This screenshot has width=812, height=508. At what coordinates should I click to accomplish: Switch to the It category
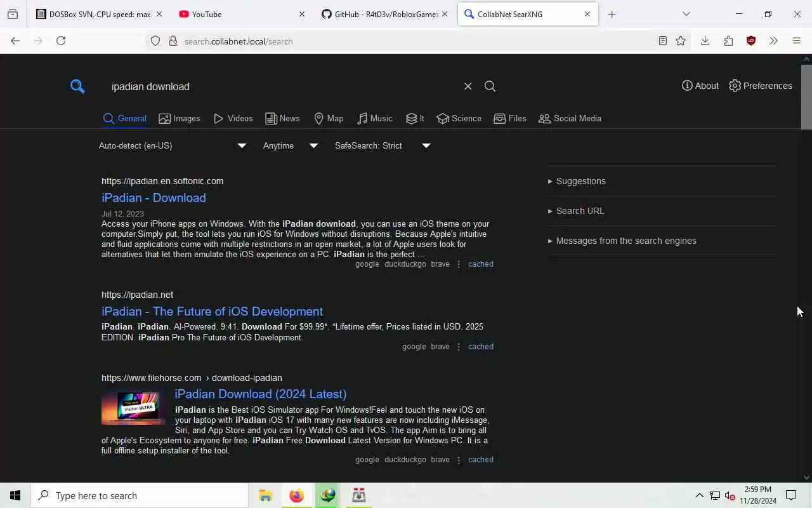click(x=415, y=118)
